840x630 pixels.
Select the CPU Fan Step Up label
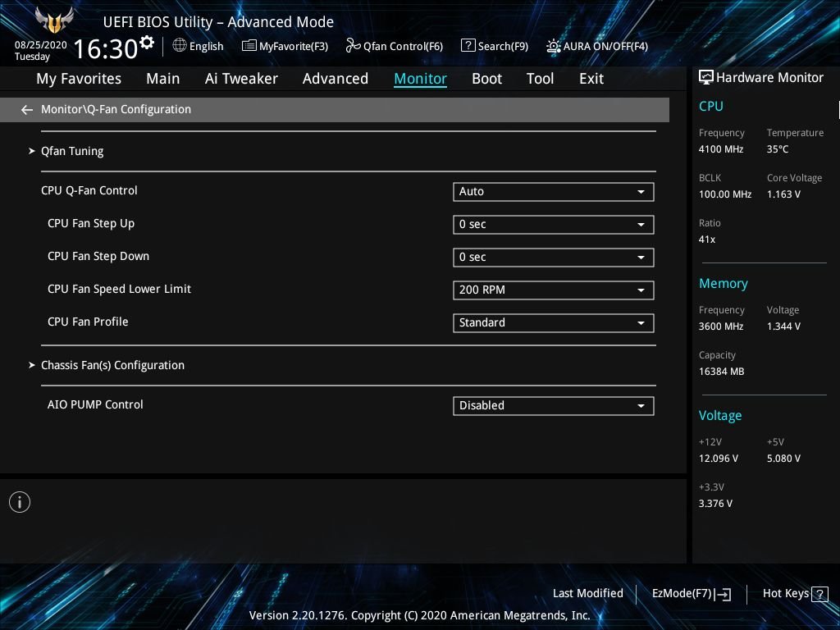pos(91,223)
